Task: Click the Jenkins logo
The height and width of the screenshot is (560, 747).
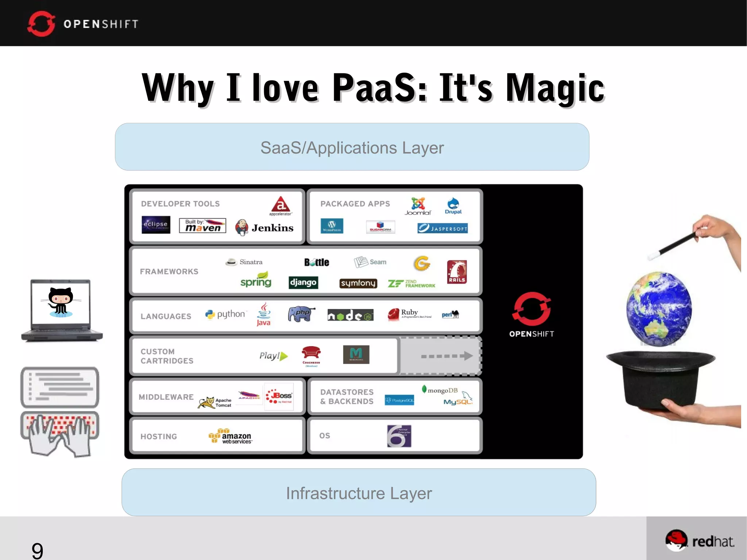Action: point(264,228)
